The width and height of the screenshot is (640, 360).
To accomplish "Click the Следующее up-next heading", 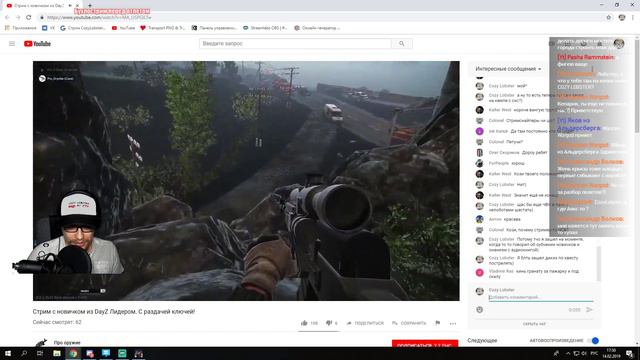I will (x=482, y=340).
